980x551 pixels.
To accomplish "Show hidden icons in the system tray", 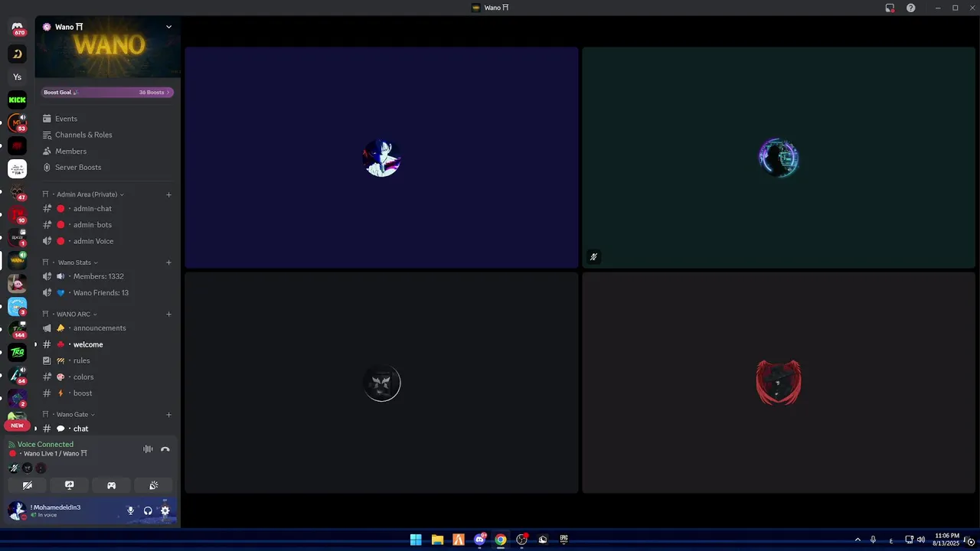I will tap(857, 540).
